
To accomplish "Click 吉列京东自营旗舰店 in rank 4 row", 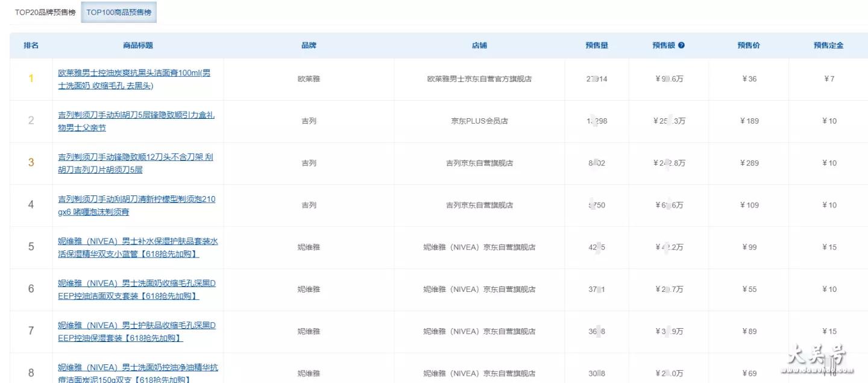I will 479,205.
